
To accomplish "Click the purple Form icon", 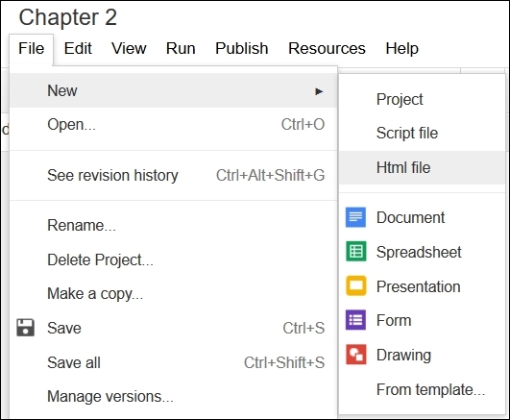I will [355, 320].
